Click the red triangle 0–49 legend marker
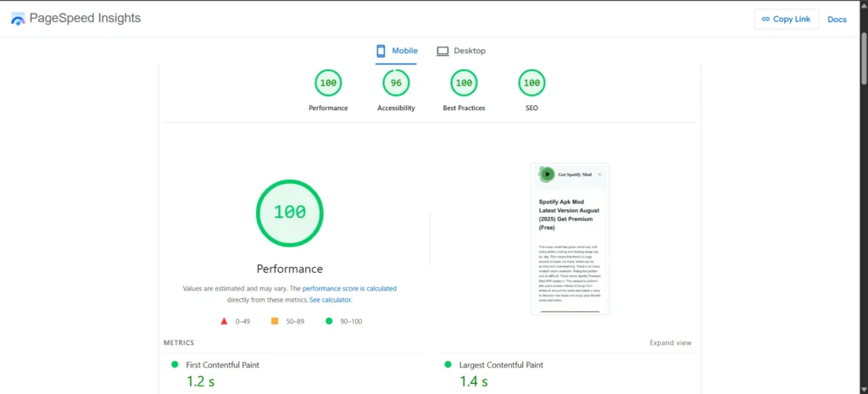Image resolution: width=868 pixels, height=394 pixels. [x=224, y=321]
